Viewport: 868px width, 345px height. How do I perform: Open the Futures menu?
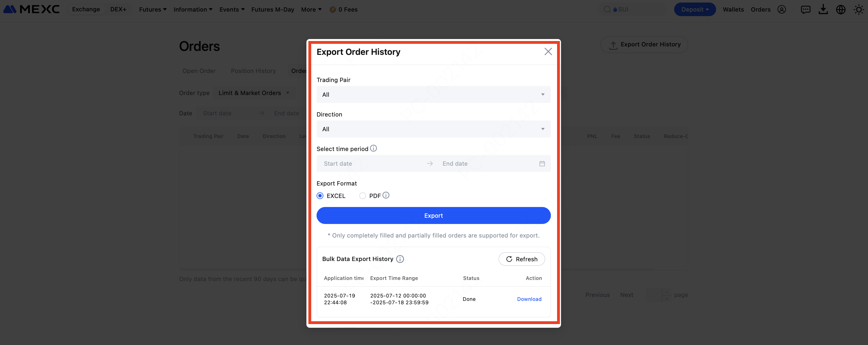click(153, 9)
